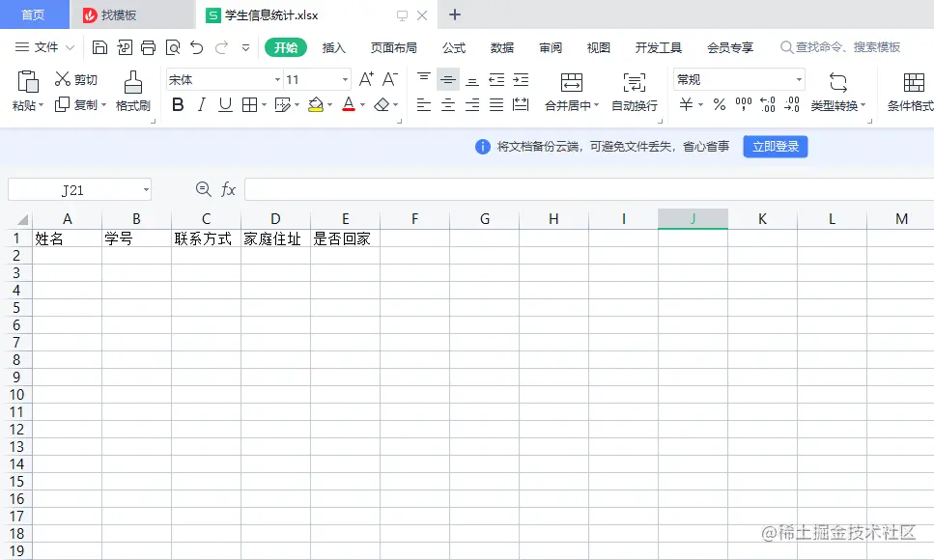
Task: Click the Paste clipboard icon
Action: 28,82
